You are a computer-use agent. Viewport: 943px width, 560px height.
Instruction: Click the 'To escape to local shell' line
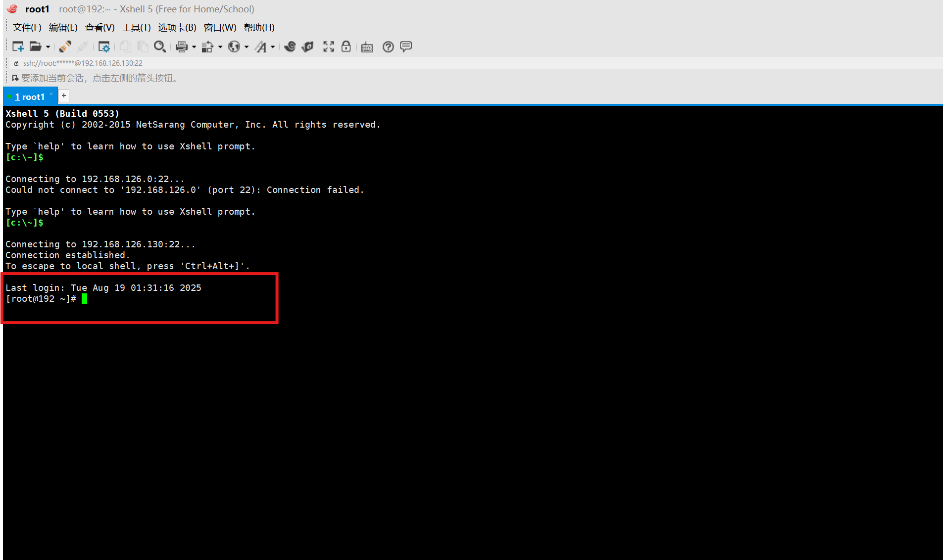(128, 266)
